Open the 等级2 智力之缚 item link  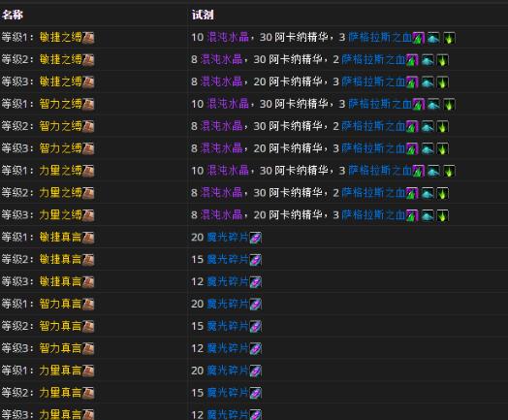click(60, 126)
